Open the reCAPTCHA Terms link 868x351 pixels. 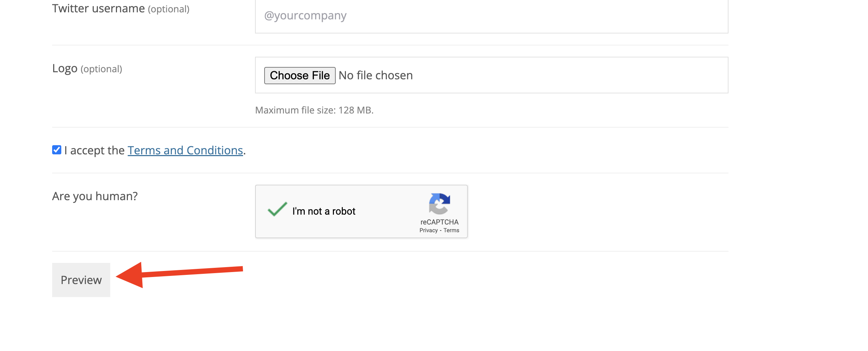[451, 230]
